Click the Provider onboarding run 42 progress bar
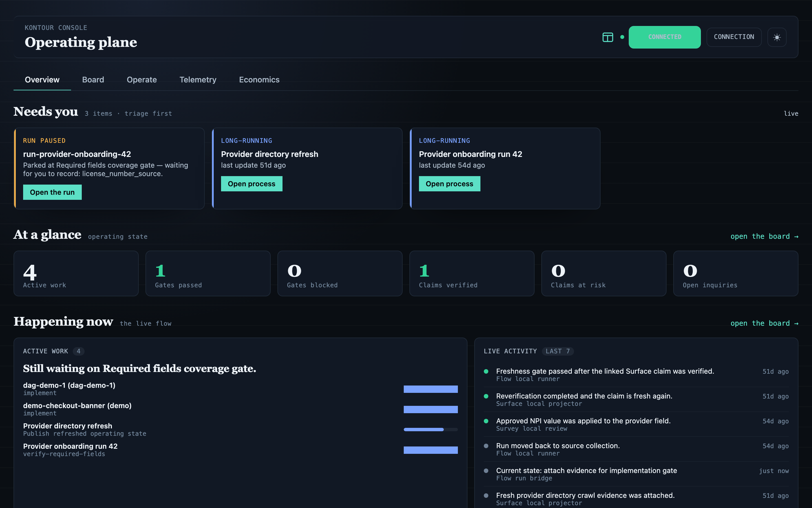The height and width of the screenshot is (508, 812). (431, 450)
